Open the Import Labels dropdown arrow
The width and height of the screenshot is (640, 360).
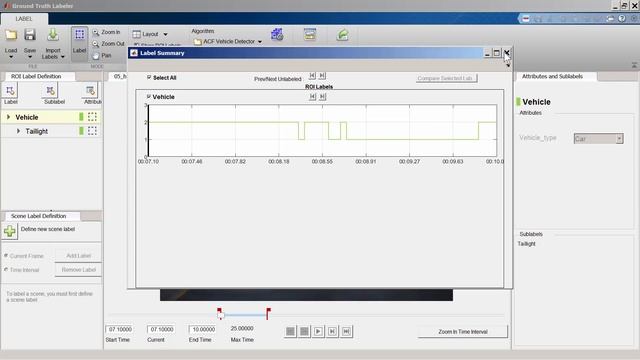(63, 57)
